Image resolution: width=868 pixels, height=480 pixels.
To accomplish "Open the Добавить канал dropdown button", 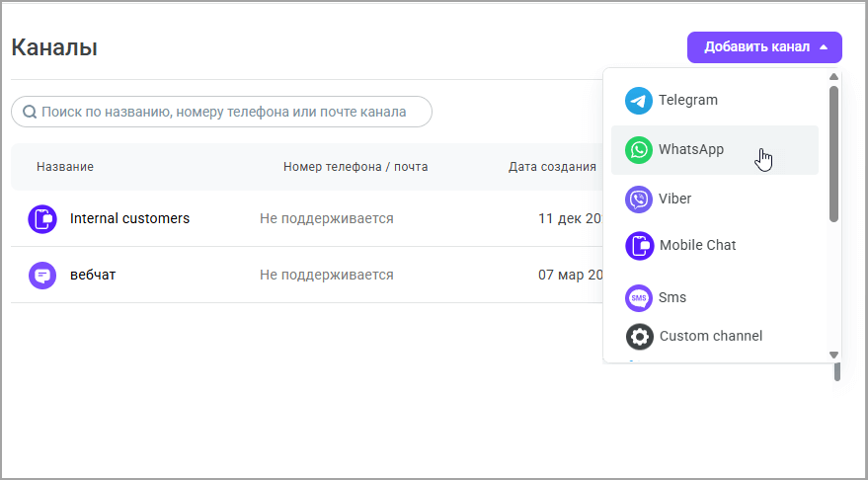I will 764,47.
